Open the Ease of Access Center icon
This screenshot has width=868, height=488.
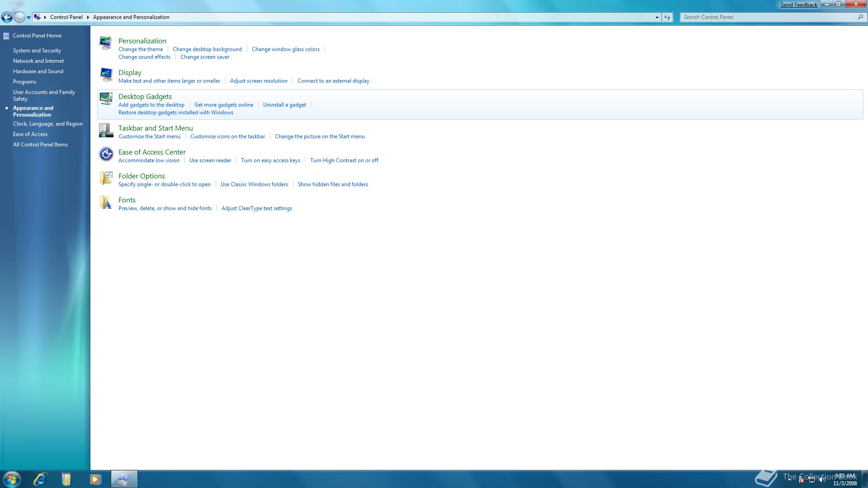[106, 154]
